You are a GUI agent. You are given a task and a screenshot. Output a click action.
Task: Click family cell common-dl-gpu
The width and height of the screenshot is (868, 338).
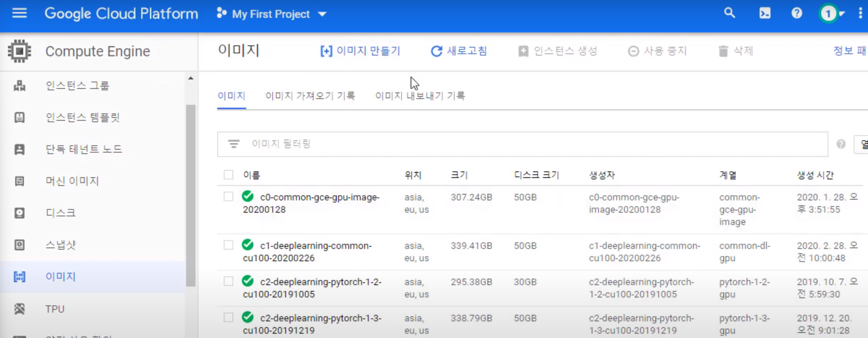click(x=744, y=252)
